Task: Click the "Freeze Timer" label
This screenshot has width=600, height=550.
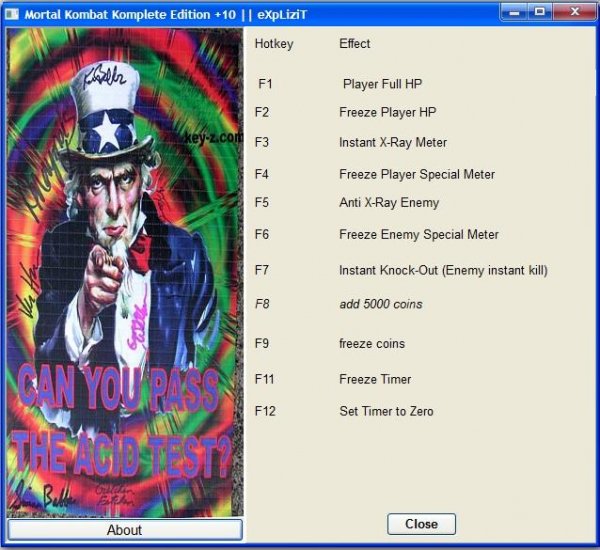Action: 375,379
